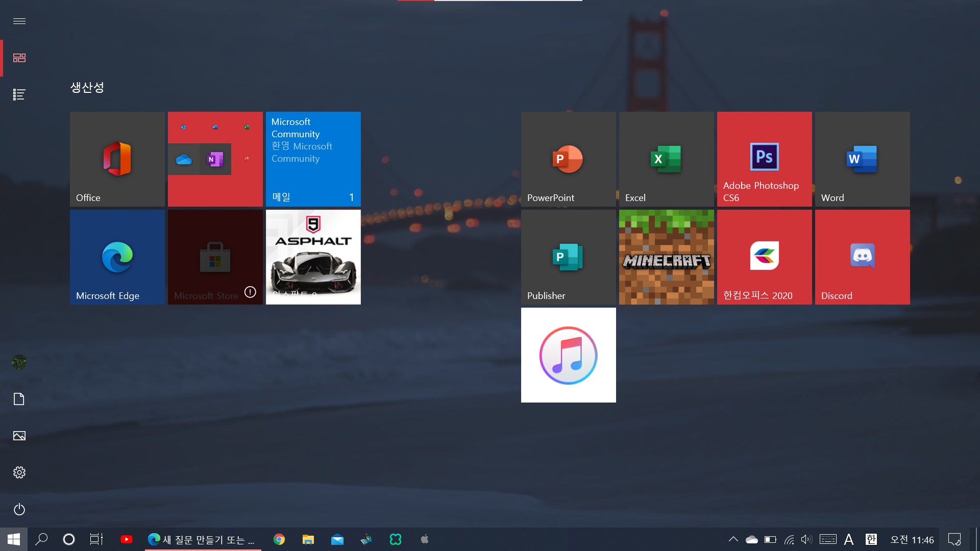980x551 pixels.
Task: Launch the Excel tile
Action: (x=667, y=159)
